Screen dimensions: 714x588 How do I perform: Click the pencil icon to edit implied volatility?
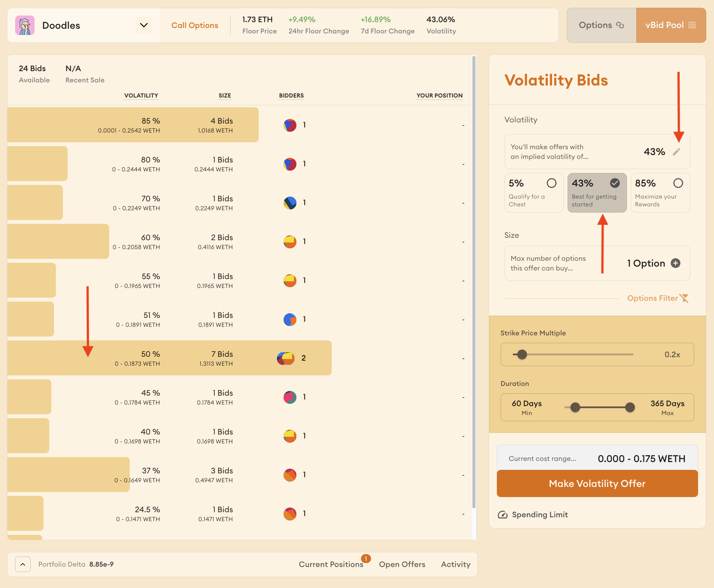(x=676, y=152)
